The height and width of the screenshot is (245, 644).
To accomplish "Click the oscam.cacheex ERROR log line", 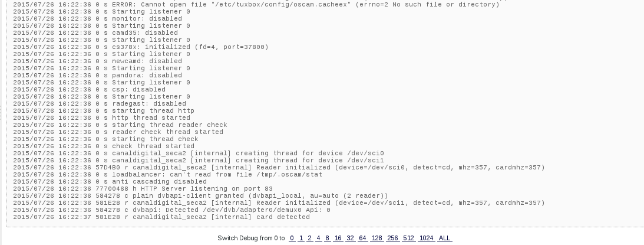I will point(256,5).
